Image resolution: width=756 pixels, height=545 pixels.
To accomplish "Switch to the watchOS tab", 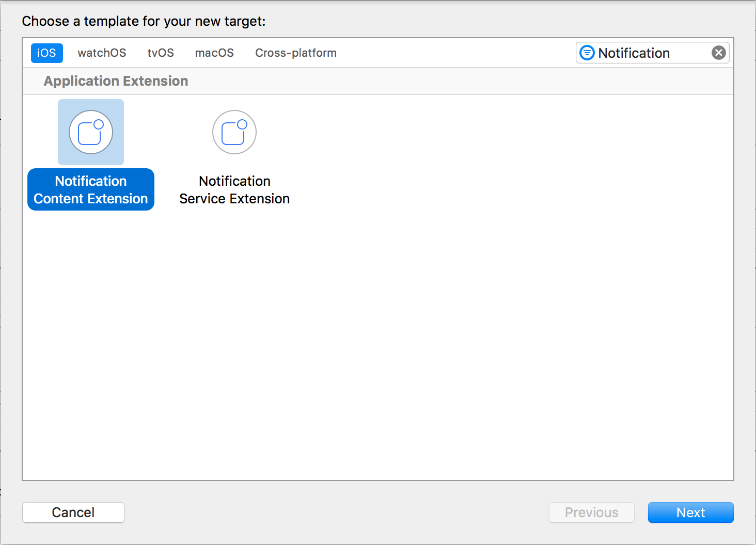I will click(102, 53).
